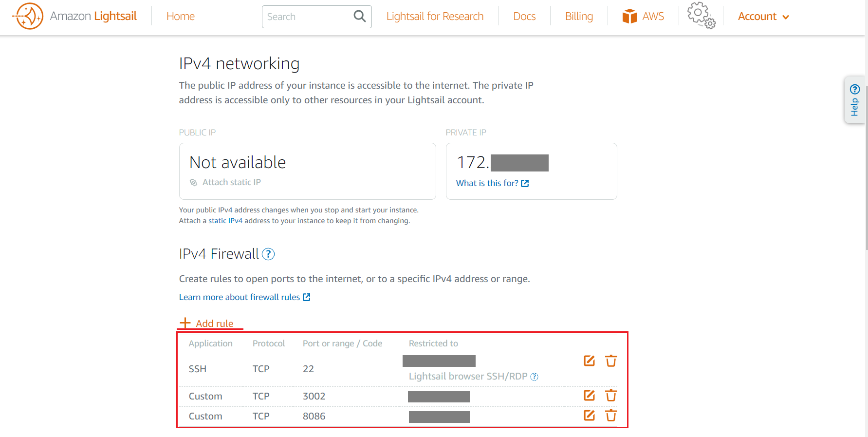Click the AWS cube icon
This screenshot has height=437, width=868.
click(x=629, y=17)
